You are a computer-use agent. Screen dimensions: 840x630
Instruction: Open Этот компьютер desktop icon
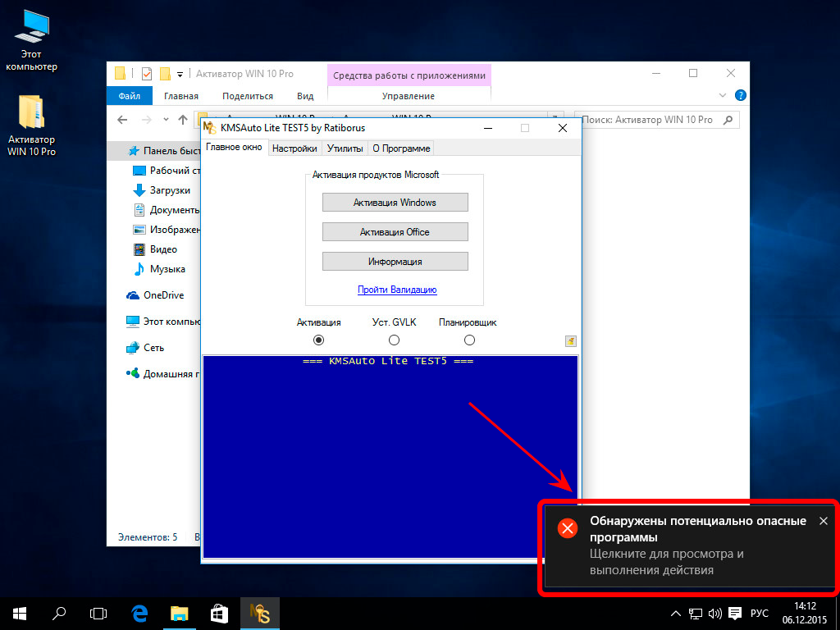[31, 43]
